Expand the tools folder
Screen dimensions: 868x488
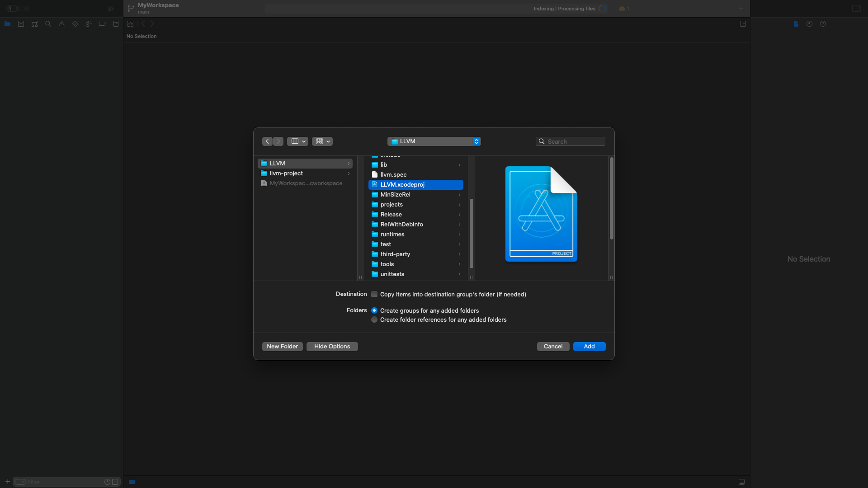coord(460,263)
